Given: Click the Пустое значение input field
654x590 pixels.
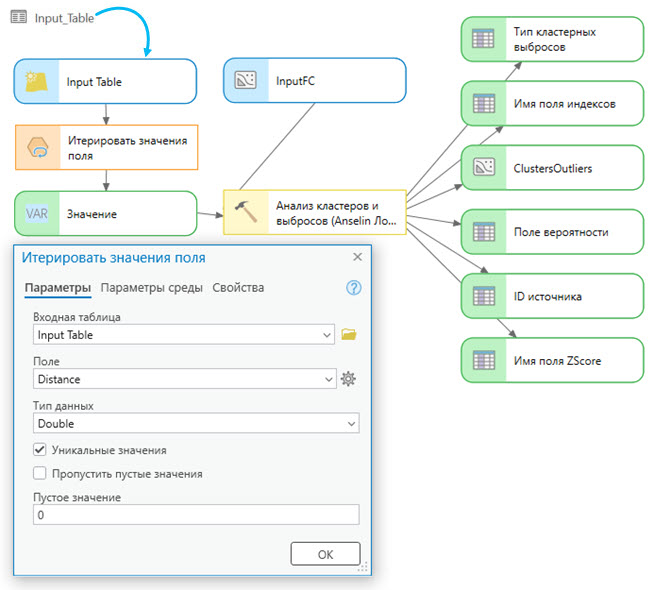Looking at the screenshot, I should coord(195,515).
